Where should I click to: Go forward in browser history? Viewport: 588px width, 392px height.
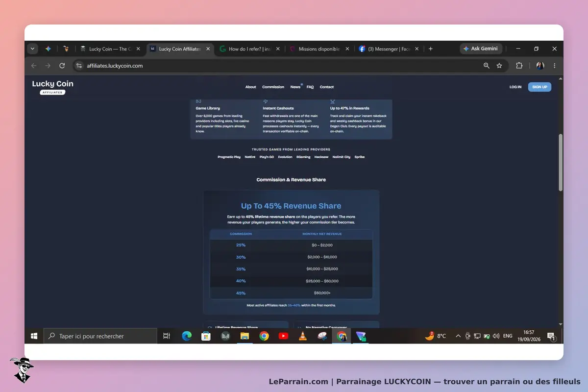48,66
